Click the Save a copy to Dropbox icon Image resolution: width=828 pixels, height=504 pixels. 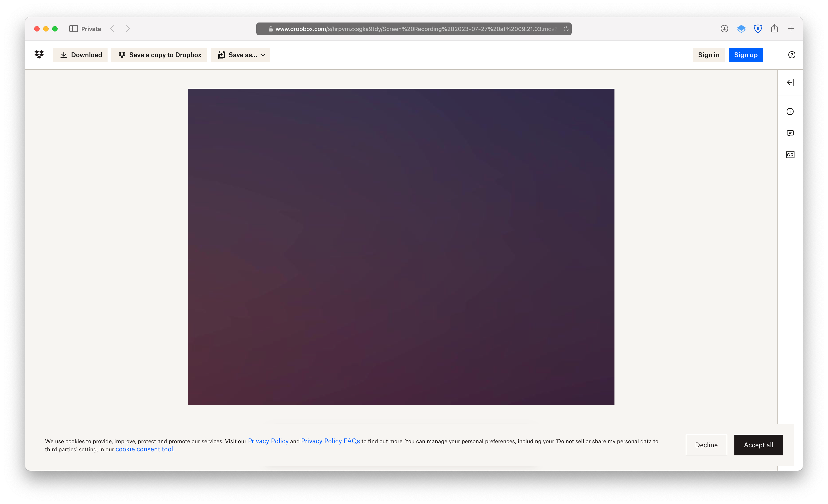(122, 54)
